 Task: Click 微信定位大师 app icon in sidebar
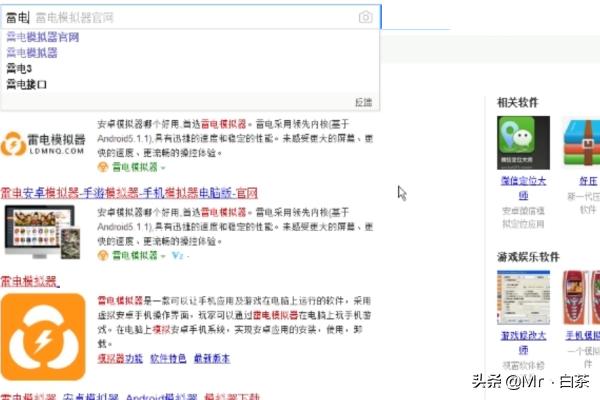(x=523, y=143)
